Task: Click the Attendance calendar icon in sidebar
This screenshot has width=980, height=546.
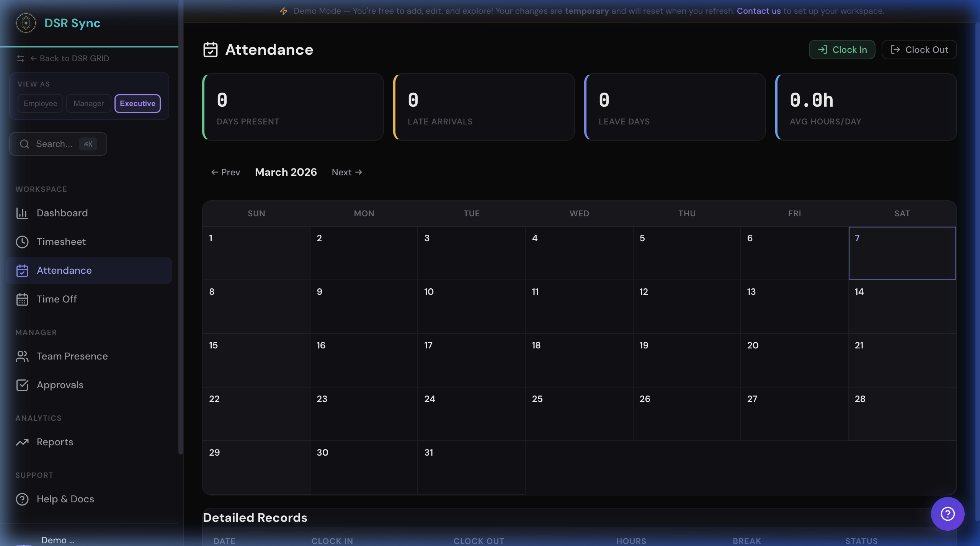Action: [22, 270]
